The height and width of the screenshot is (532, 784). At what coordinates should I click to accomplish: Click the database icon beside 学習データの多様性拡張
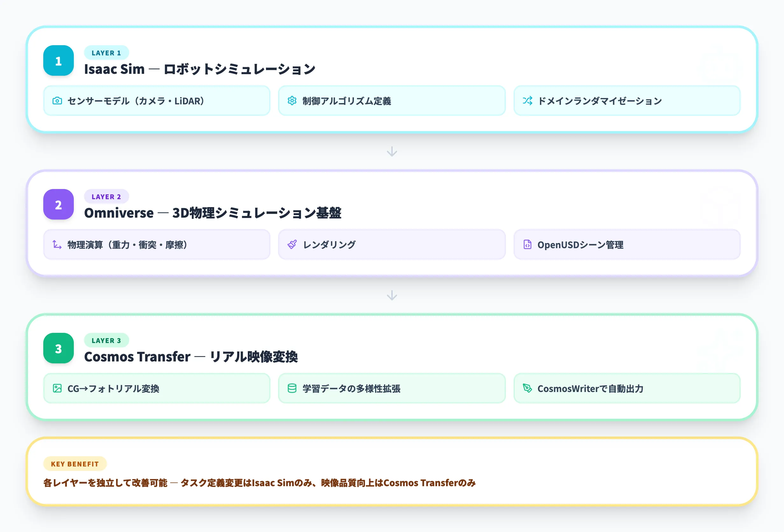pos(292,388)
